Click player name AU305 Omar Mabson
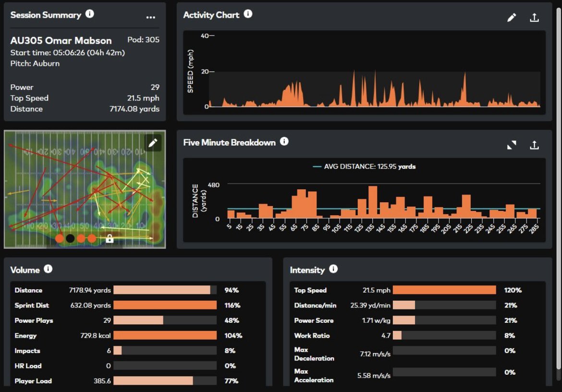This screenshot has width=562, height=392. click(x=61, y=40)
